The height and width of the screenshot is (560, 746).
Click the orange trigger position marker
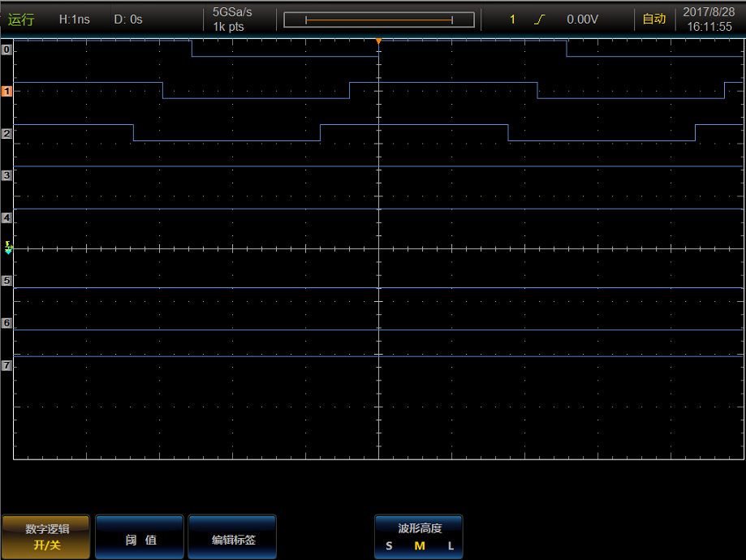point(379,41)
